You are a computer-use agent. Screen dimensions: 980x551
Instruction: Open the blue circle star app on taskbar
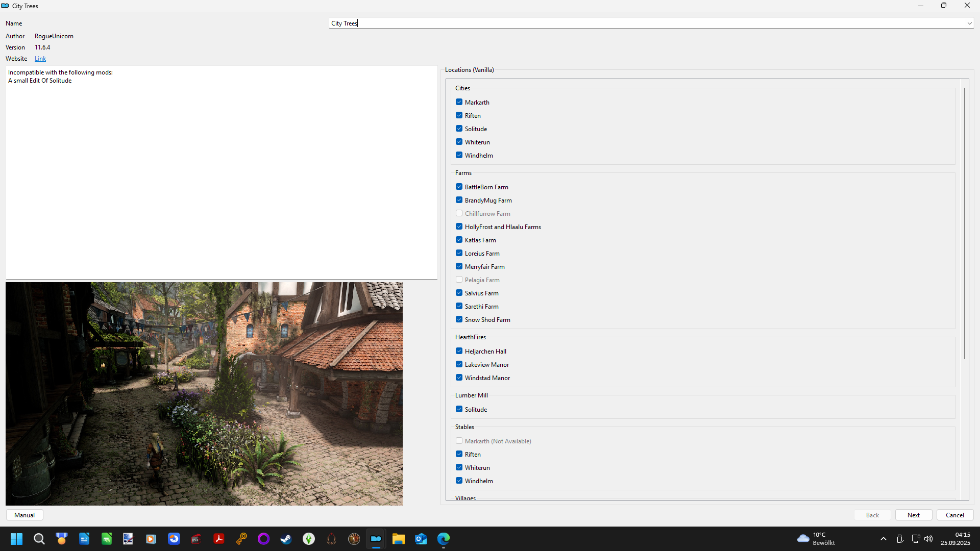174,539
